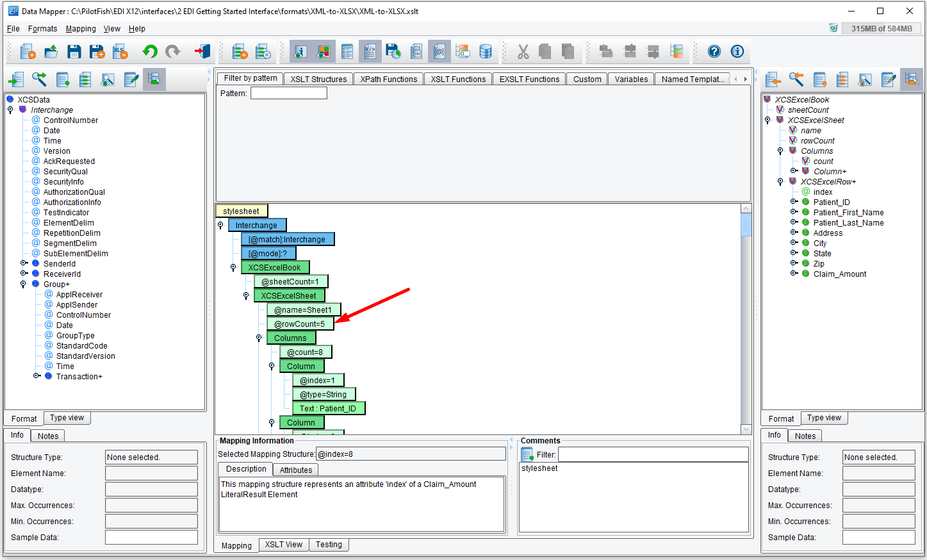927x560 pixels.
Task: Click the colored tree structure icon
Action: click(x=677, y=52)
